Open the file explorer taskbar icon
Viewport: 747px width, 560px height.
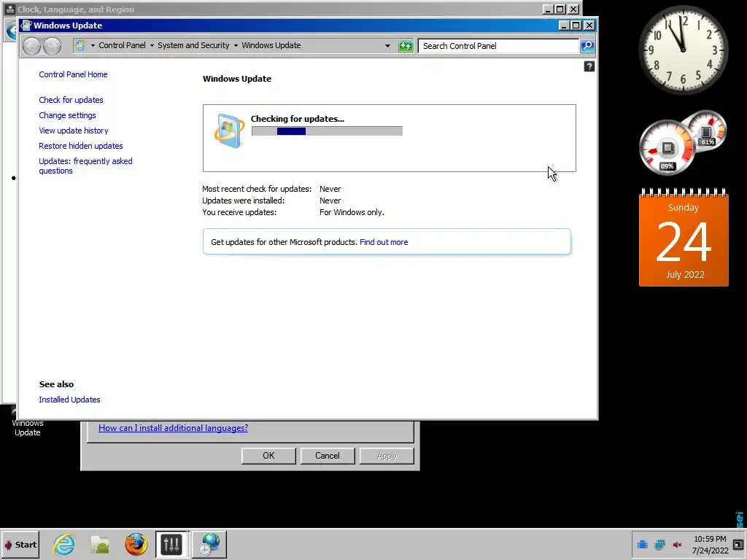100,544
